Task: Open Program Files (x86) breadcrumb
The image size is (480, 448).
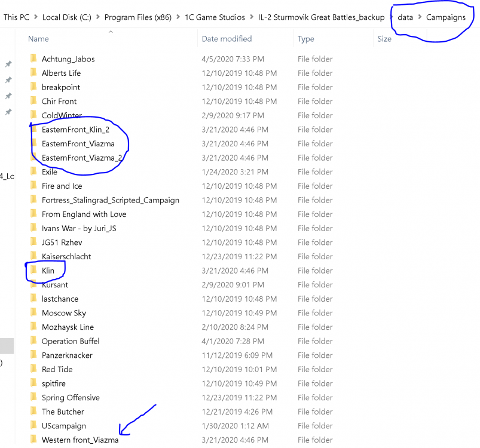Action: (137, 17)
